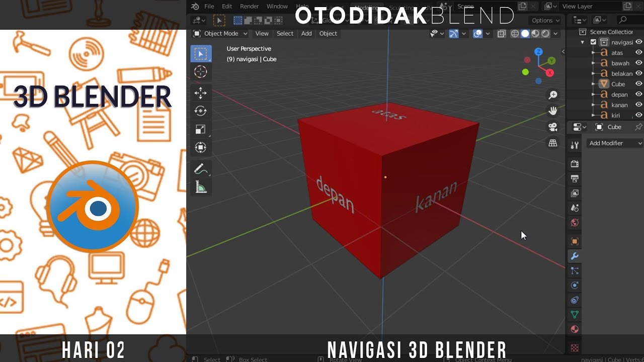Open the Tool properties tab icon
Viewport: 644px width, 362px height.
575,145
